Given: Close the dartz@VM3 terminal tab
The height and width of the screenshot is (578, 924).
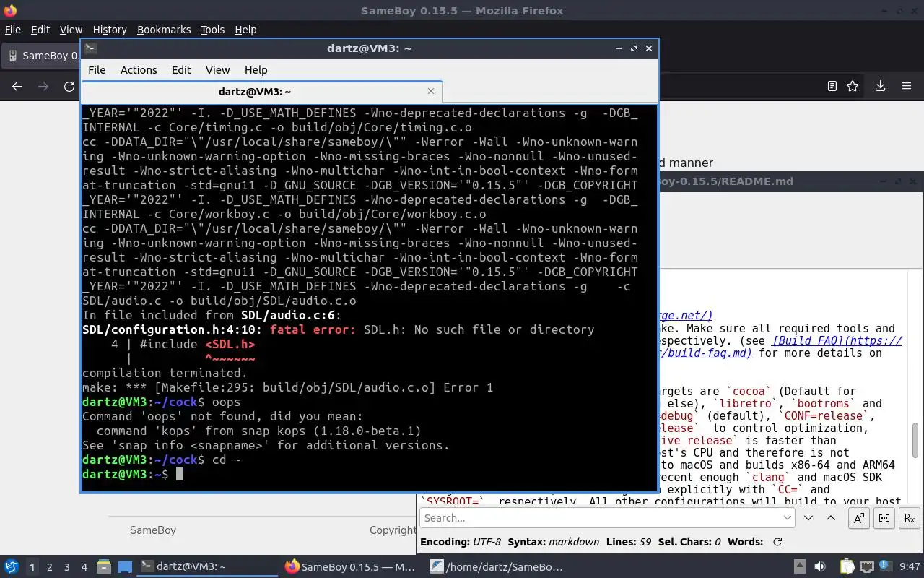Looking at the screenshot, I should (431, 91).
